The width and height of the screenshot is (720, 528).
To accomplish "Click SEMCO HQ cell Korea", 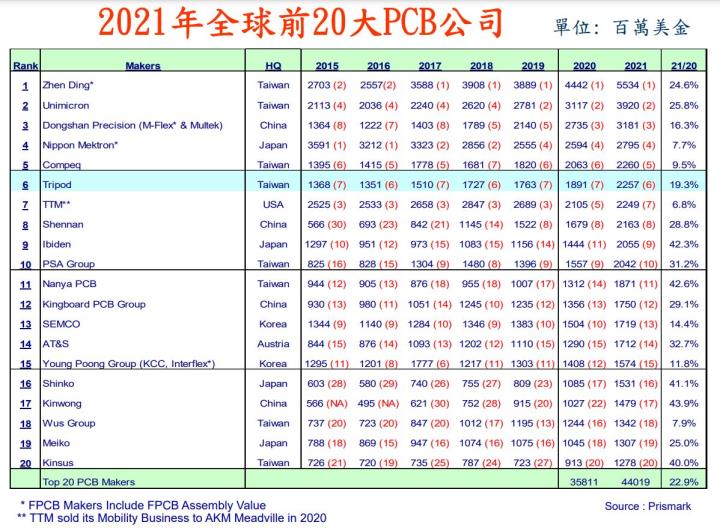I will 273,324.
